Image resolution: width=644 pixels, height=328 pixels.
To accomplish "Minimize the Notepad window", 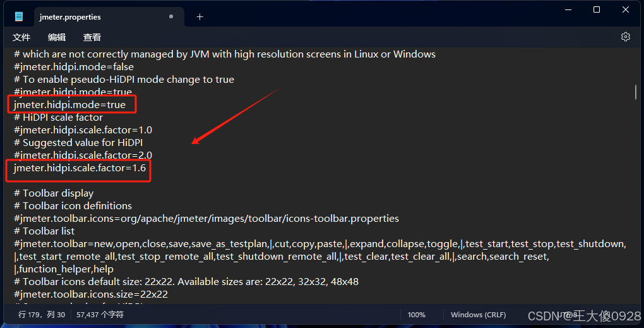I will (568, 9).
